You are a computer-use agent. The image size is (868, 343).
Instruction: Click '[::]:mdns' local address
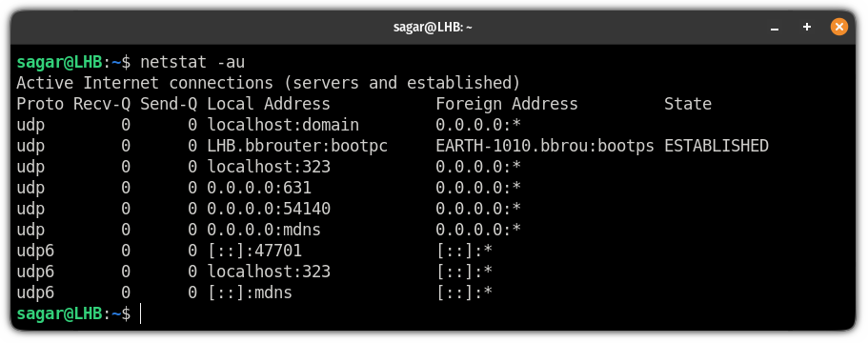[250, 293]
